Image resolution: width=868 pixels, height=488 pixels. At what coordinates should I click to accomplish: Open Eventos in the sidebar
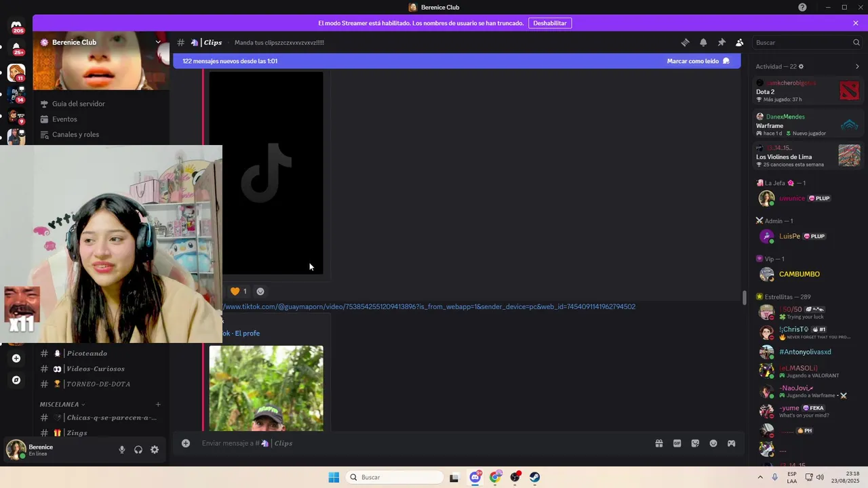[64, 119]
